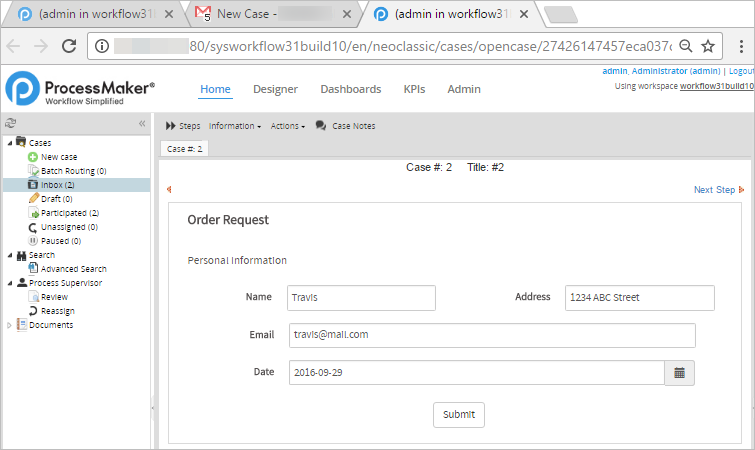Open the Designer menu tab
Screen dimensions: 755x450
pyautogui.click(x=275, y=89)
